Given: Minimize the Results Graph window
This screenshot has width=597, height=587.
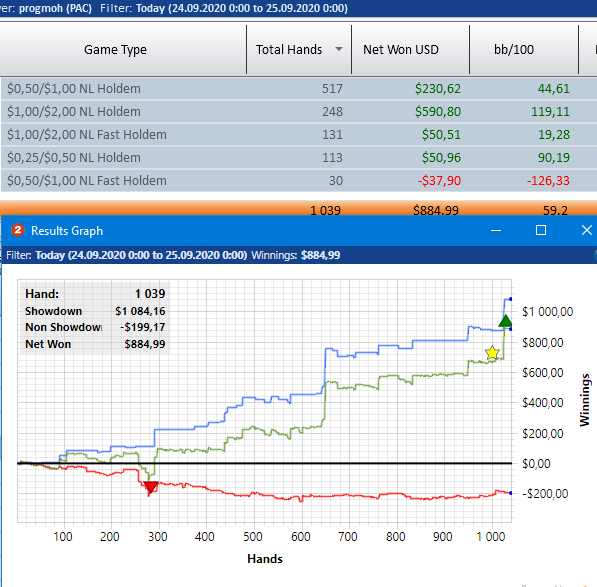Looking at the screenshot, I should coord(496,230).
